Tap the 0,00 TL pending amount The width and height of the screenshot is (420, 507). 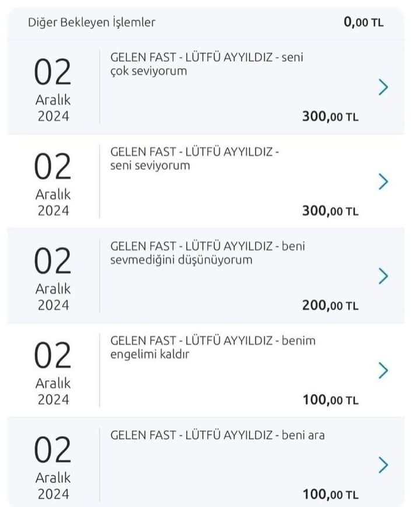(x=363, y=22)
